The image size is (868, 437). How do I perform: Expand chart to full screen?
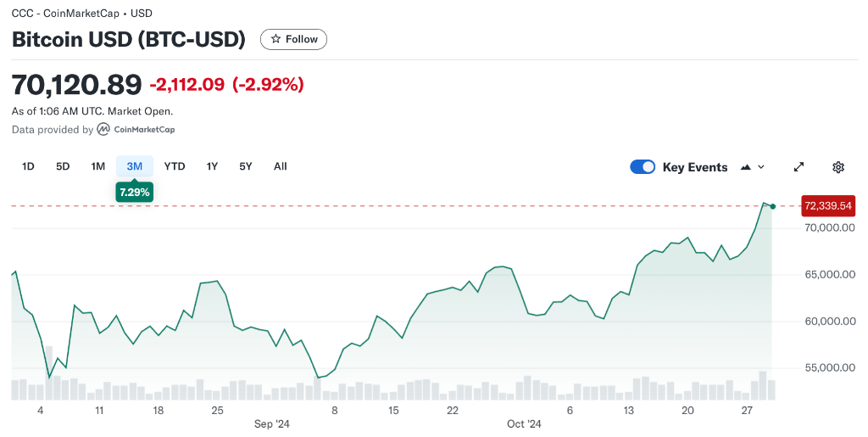point(798,167)
